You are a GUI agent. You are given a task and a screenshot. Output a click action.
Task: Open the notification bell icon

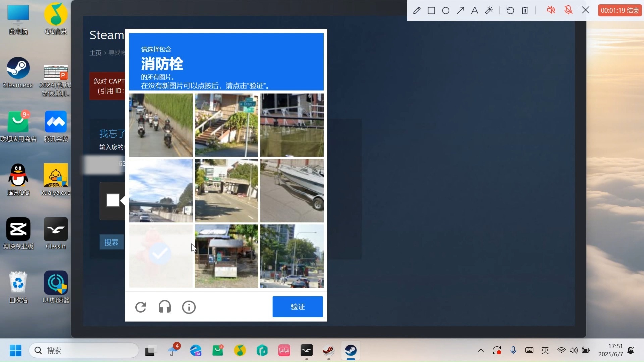[631, 351]
